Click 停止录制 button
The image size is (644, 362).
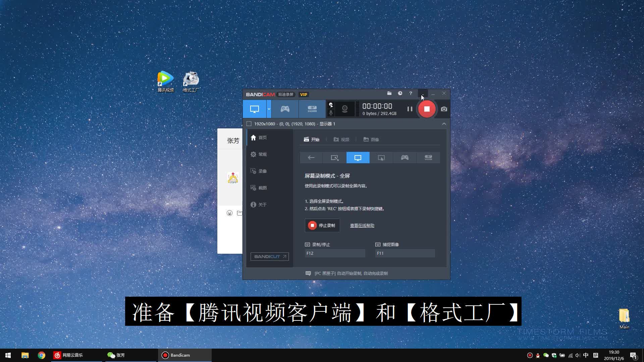(322, 226)
